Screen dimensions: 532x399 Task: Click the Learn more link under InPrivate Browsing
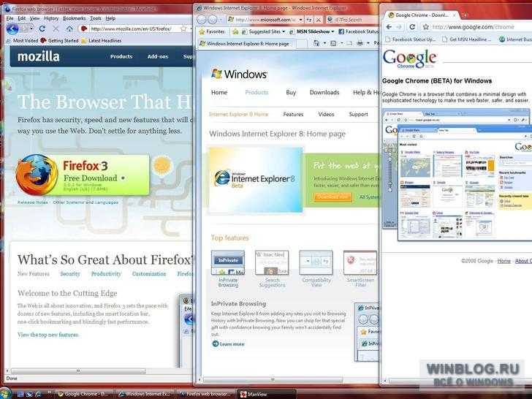tap(228, 344)
